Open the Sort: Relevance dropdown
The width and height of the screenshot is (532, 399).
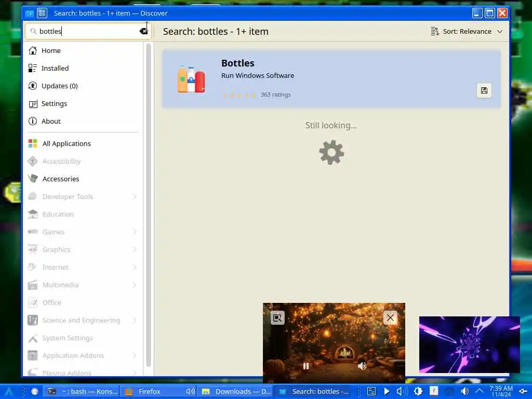[x=467, y=31]
